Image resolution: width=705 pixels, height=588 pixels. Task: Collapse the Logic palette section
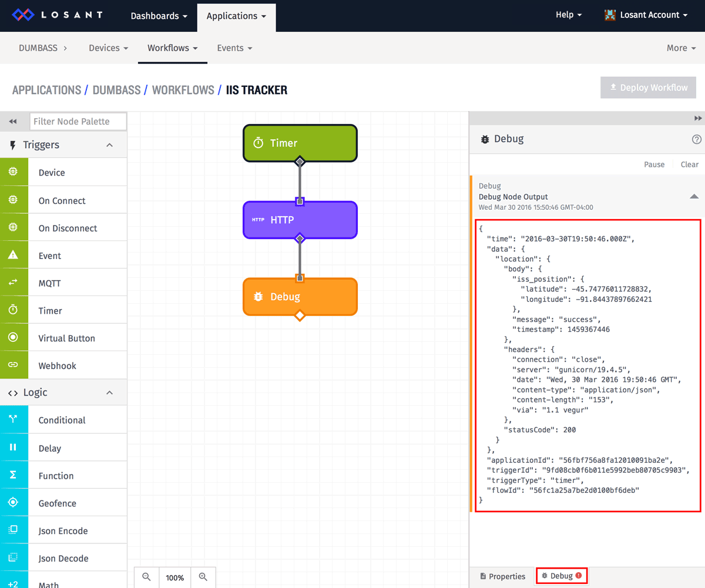109,392
